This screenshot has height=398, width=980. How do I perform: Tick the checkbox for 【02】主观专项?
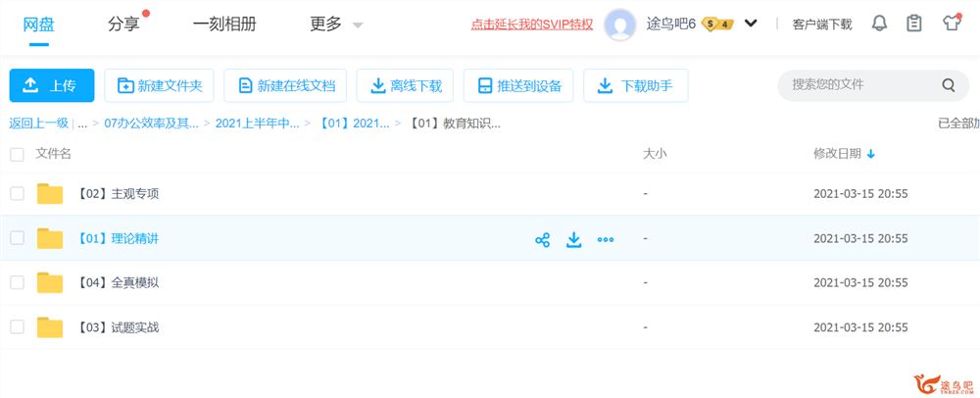click(17, 194)
